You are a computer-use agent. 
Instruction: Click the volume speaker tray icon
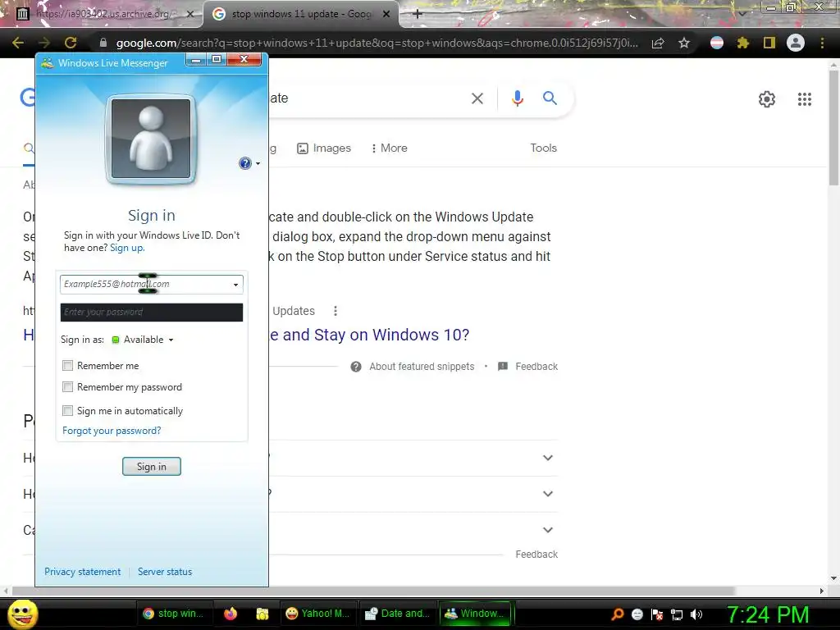[696, 614]
